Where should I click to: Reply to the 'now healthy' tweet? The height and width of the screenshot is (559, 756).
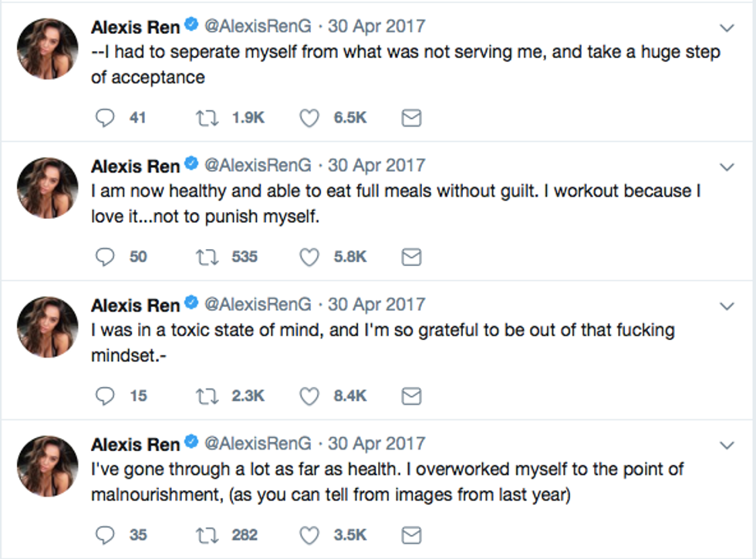[x=105, y=257]
